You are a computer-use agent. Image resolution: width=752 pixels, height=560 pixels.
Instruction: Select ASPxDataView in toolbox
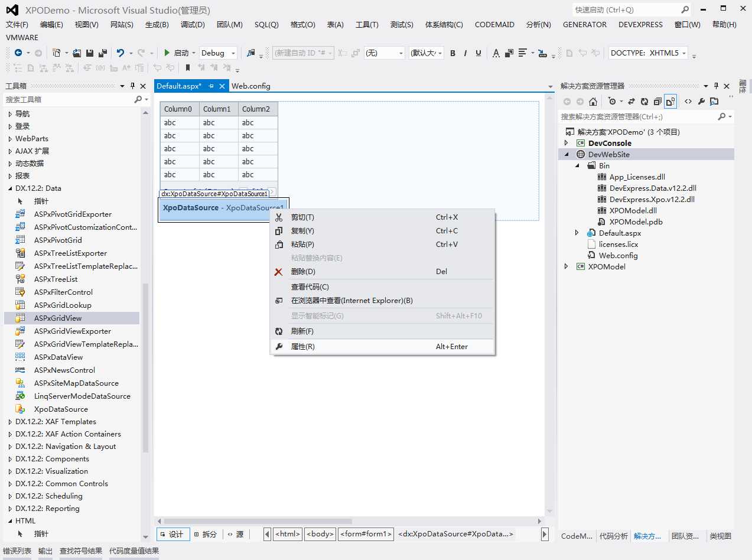tap(58, 357)
